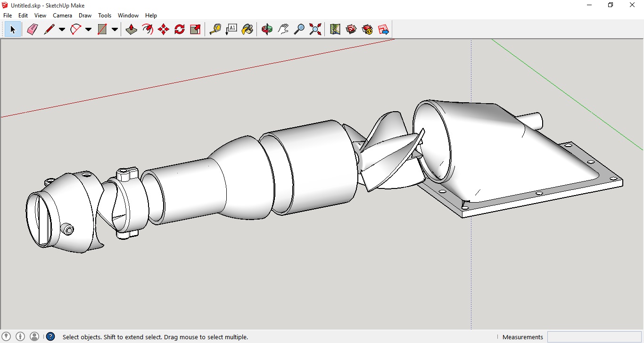
Task: Open the Window menu
Action: click(x=128, y=16)
